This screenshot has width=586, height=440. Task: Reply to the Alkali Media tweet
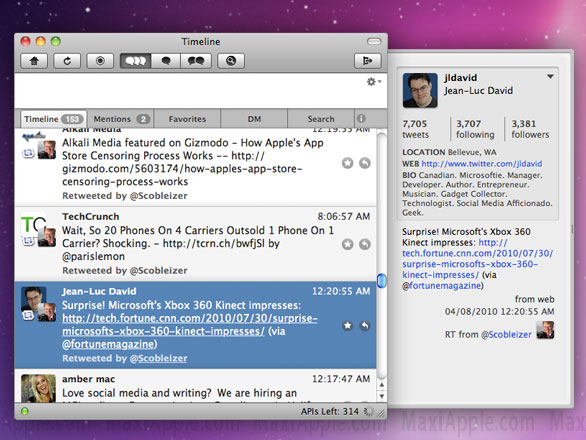365,163
